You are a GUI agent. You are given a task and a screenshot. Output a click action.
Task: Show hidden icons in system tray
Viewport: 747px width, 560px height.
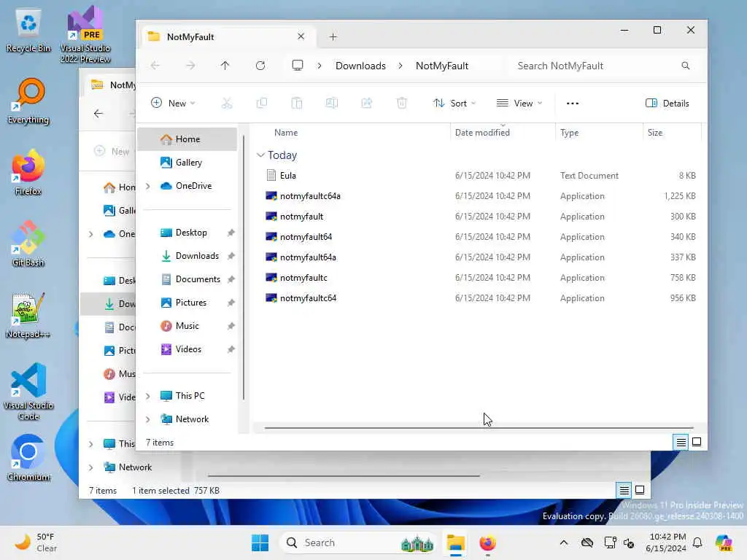[x=563, y=542]
